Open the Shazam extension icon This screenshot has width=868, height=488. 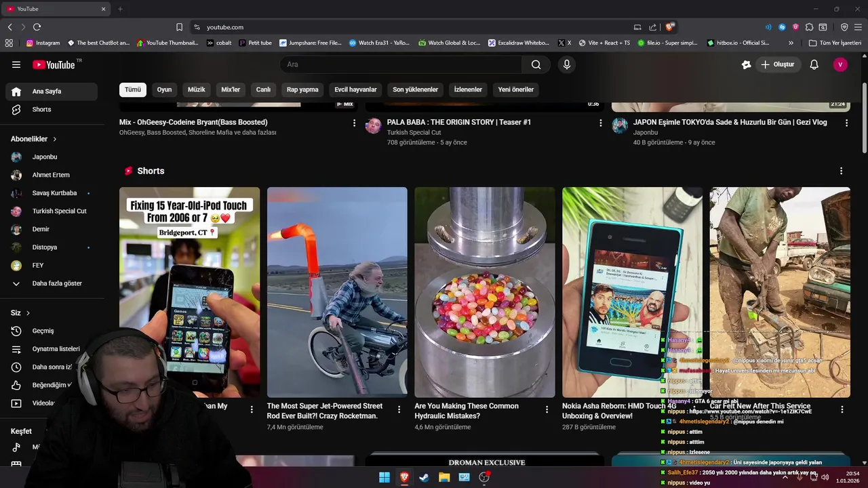point(782,27)
